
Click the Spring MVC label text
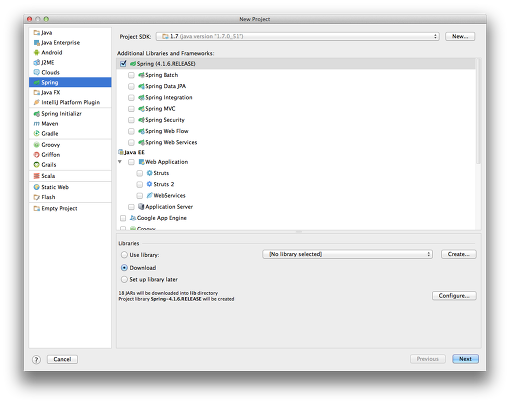[x=160, y=109]
